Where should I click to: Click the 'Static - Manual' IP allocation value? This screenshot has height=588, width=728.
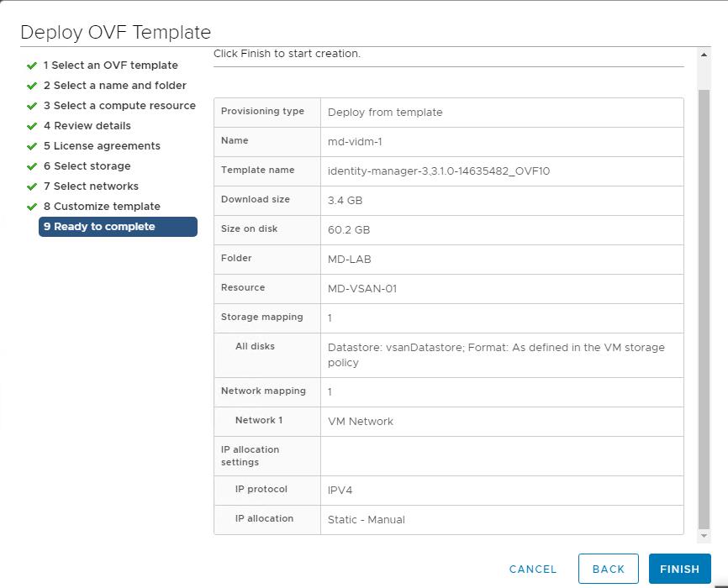click(367, 519)
